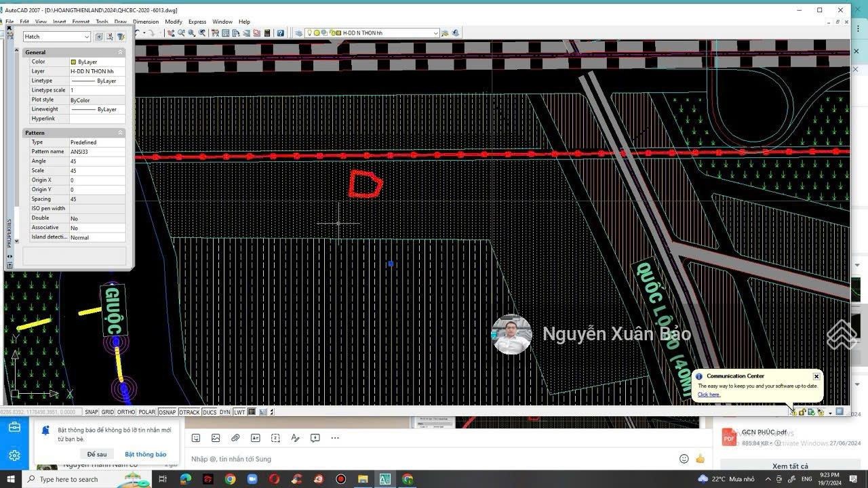Open the Layer Properties Manager icon
This screenshot has height=488, width=868.
point(298,33)
